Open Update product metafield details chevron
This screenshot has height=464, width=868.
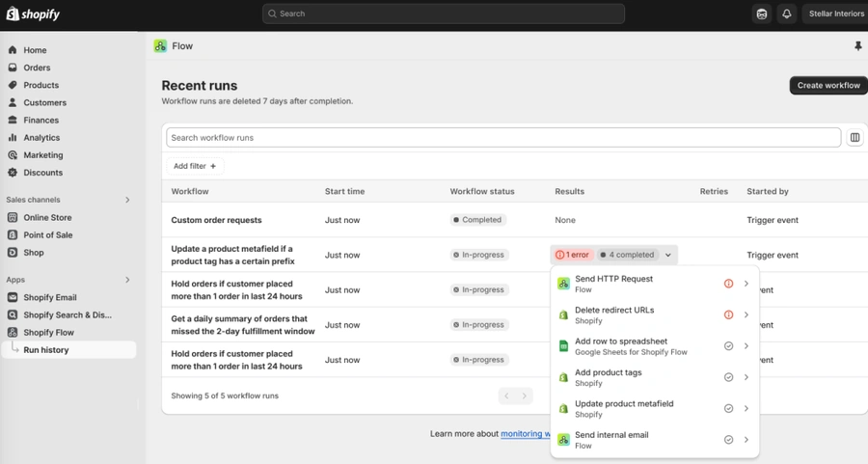click(746, 409)
